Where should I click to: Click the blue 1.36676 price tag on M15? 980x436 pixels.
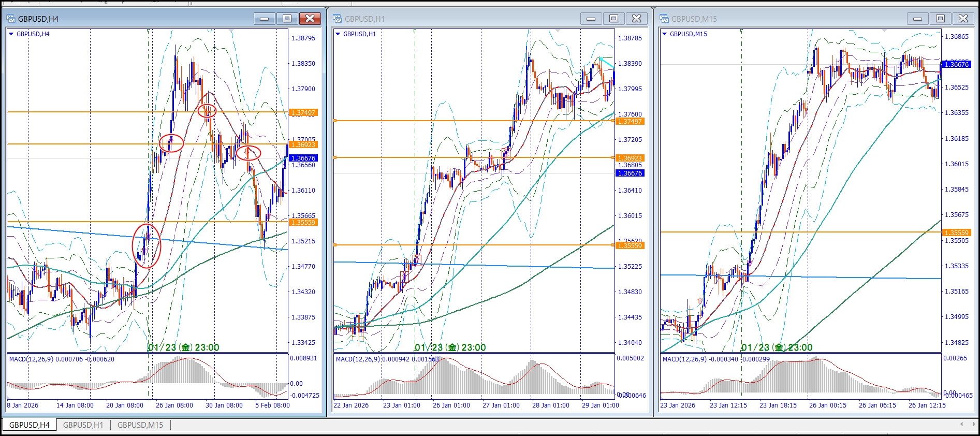click(x=956, y=64)
